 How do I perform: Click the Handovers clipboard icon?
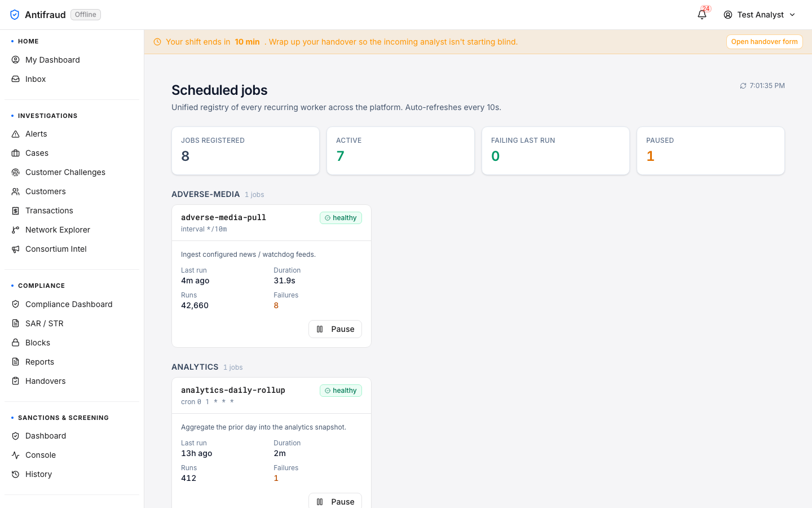16,381
